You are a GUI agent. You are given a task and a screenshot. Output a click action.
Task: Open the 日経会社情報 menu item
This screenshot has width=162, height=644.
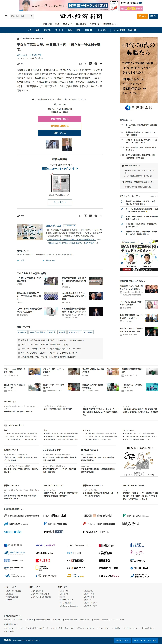click(x=81, y=24)
